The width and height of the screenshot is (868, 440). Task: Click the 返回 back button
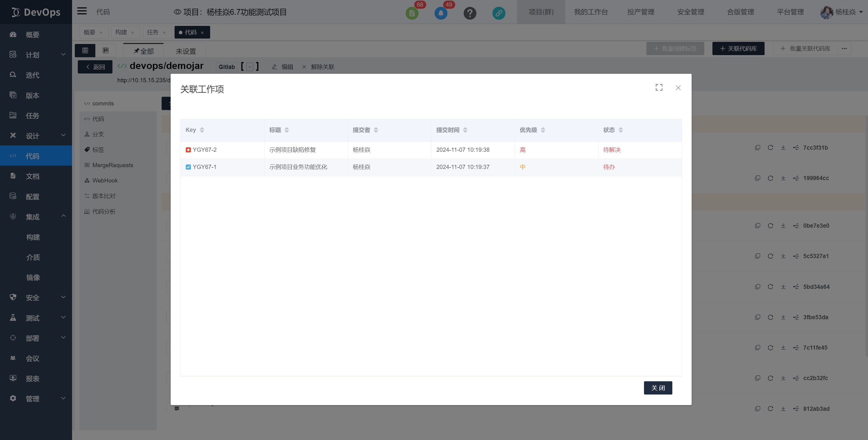[x=95, y=67]
